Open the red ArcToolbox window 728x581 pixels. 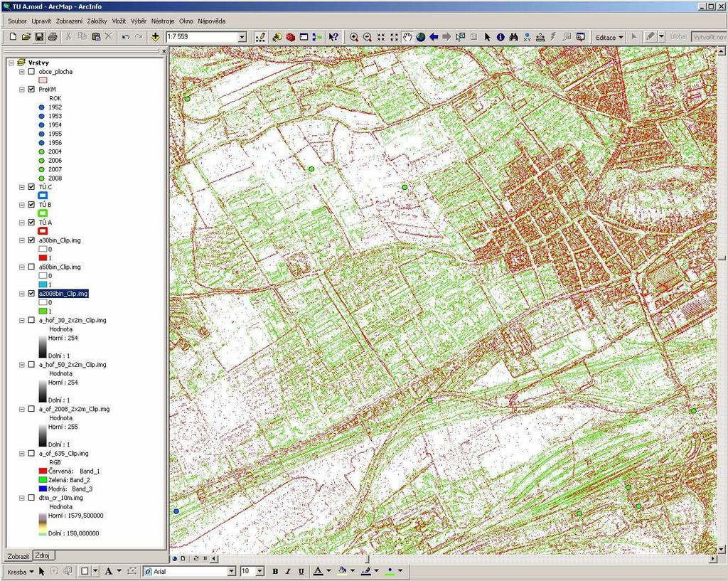tap(291, 37)
